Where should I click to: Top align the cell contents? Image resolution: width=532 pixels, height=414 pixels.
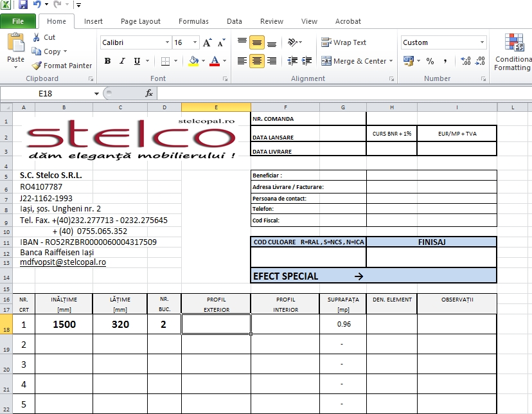point(242,42)
